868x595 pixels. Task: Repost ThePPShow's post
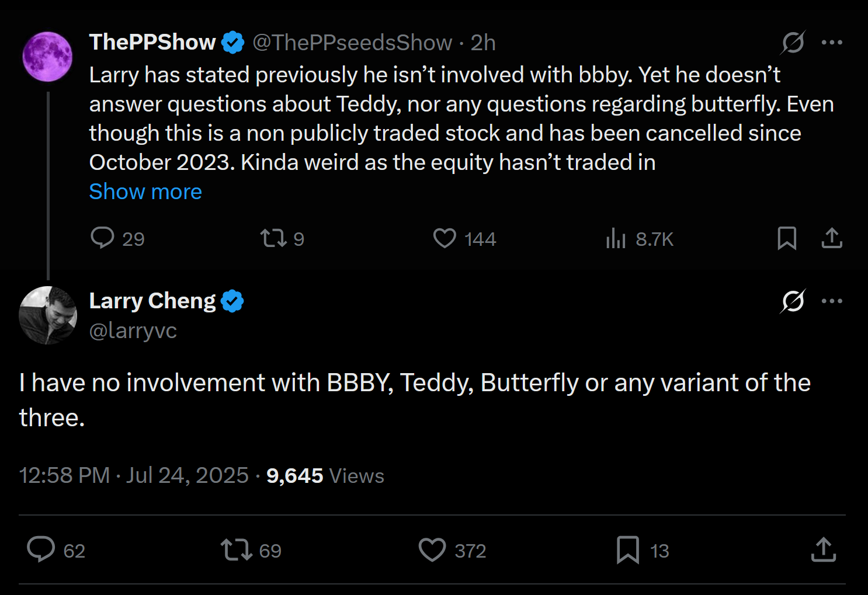click(273, 238)
